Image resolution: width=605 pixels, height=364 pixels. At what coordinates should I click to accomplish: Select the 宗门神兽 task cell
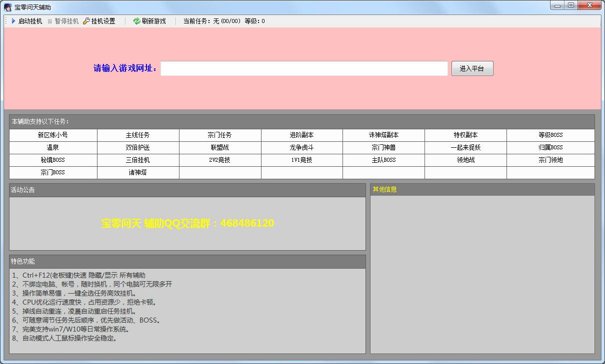[384, 148]
